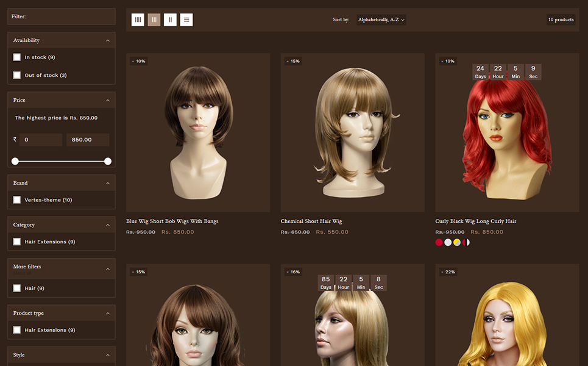Image resolution: width=588 pixels, height=366 pixels.
Task: Choose the yellow and grey swatch
Action: pyautogui.click(x=457, y=243)
